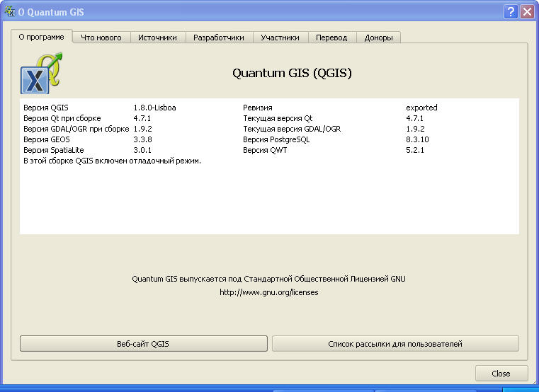
Task: Click the Версия Qt при сборке label
Action: [62, 118]
